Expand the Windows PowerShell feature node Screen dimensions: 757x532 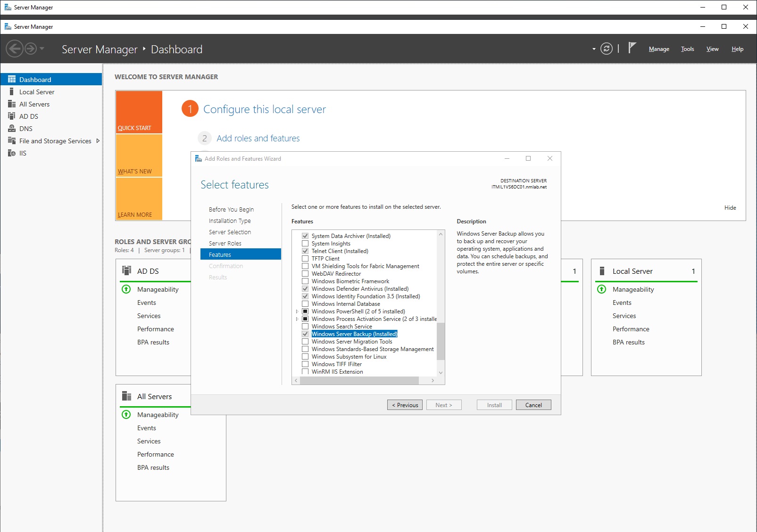pos(297,311)
